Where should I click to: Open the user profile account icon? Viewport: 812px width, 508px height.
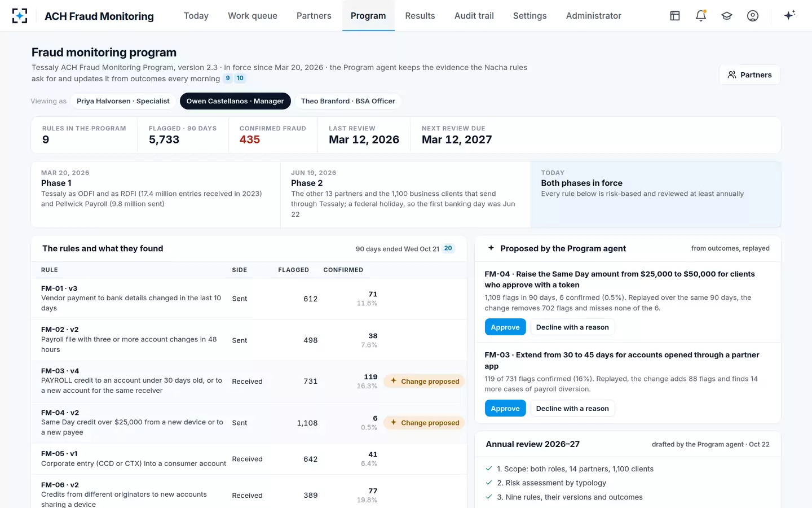(x=753, y=16)
